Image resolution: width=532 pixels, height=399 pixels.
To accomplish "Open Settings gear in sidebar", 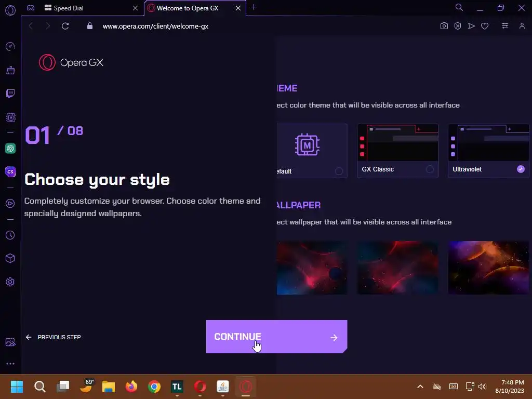I will pyautogui.click(x=10, y=282).
